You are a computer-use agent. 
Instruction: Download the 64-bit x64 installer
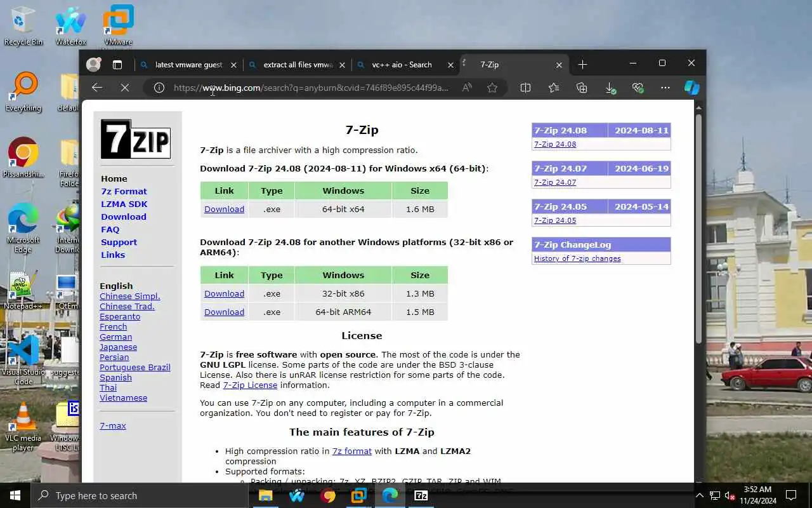click(x=224, y=209)
